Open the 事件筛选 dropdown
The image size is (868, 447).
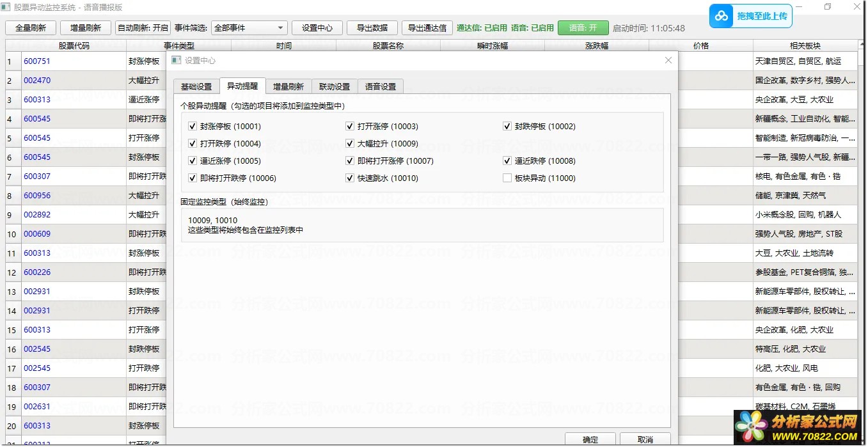click(x=249, y=28)
